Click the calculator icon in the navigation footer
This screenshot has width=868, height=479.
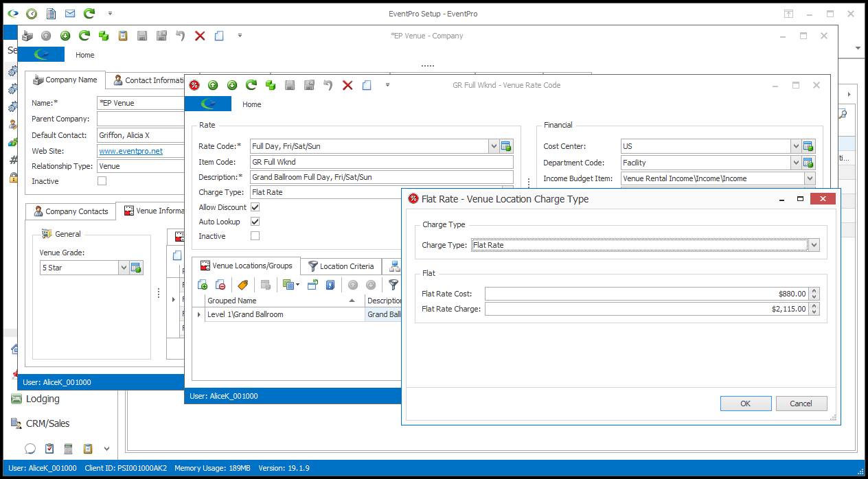click(x=69, y=449)
